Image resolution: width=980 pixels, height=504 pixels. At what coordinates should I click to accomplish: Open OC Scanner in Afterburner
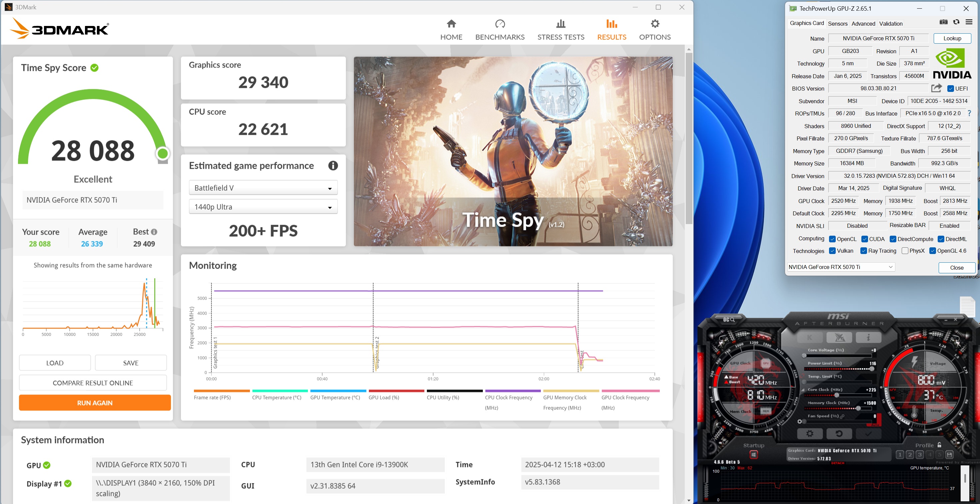coord(729,320)
